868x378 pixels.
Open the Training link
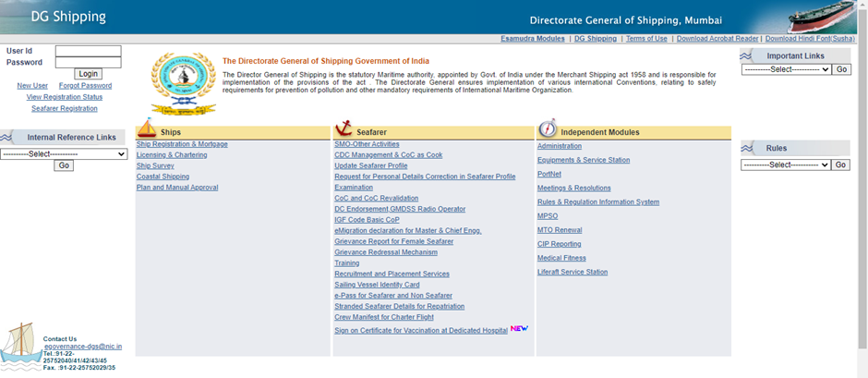(x=347, y=263)
